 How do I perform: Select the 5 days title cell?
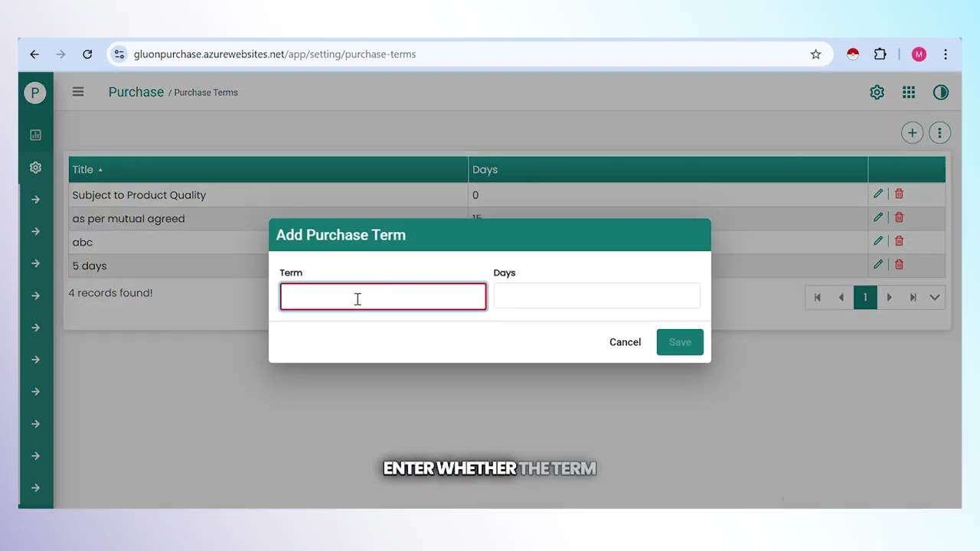click(168, 266)
